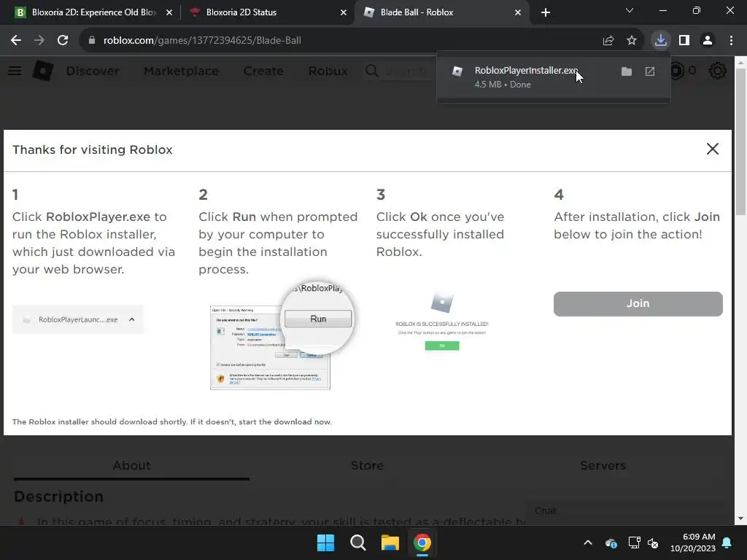Close the Bloxoria 2D Status tab
Viewport: 747px width, 560px height.
[343, 12]
